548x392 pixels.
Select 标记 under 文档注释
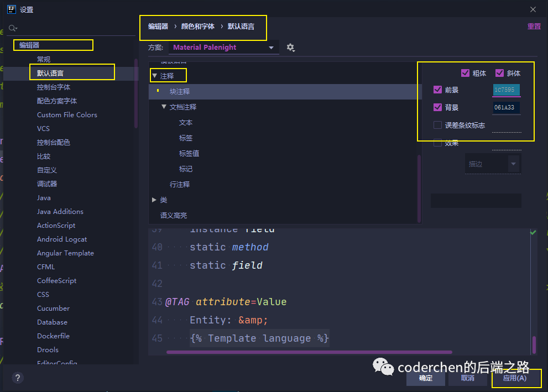pyautogui.click(x=186, y=169)
